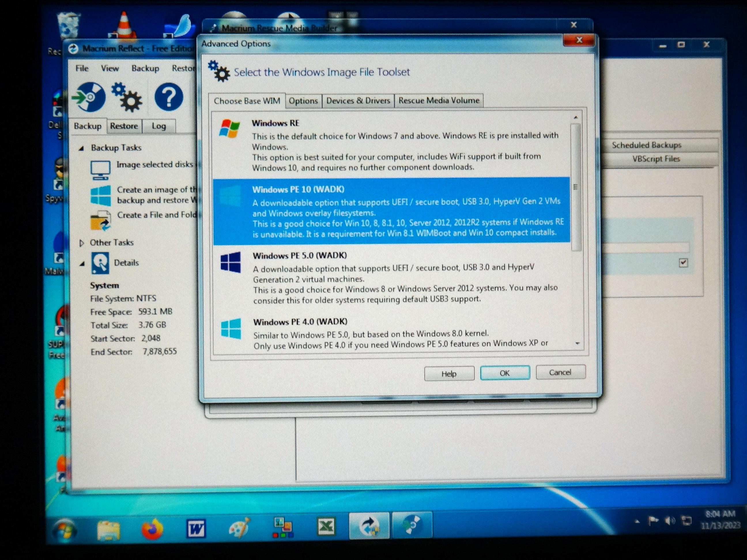
Task: Click the Windows PE 4.0 logo icon
Action: (231, 328)
